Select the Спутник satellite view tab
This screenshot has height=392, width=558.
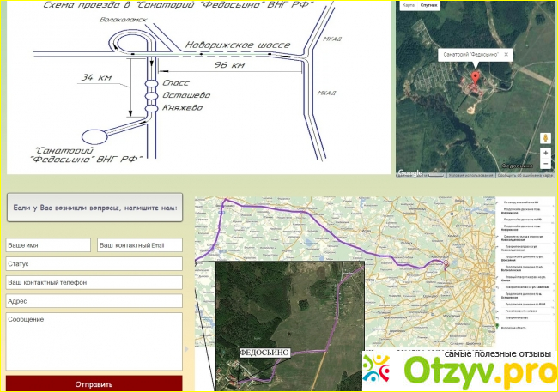pos(428,5)
